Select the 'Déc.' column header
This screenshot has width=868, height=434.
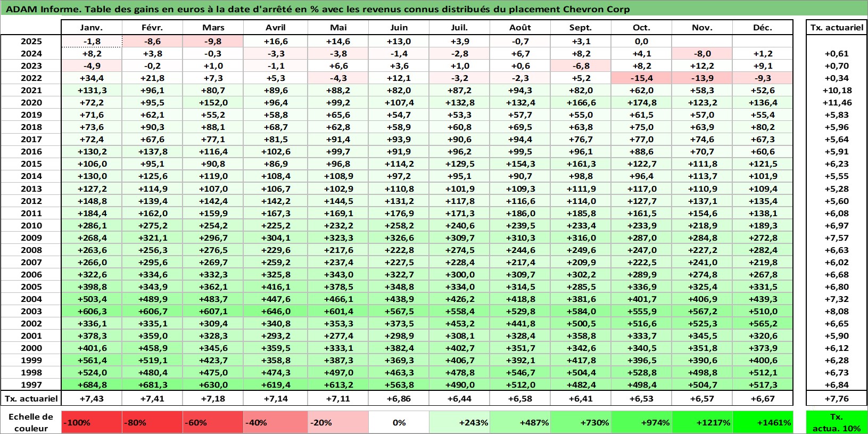coord(763,28)
